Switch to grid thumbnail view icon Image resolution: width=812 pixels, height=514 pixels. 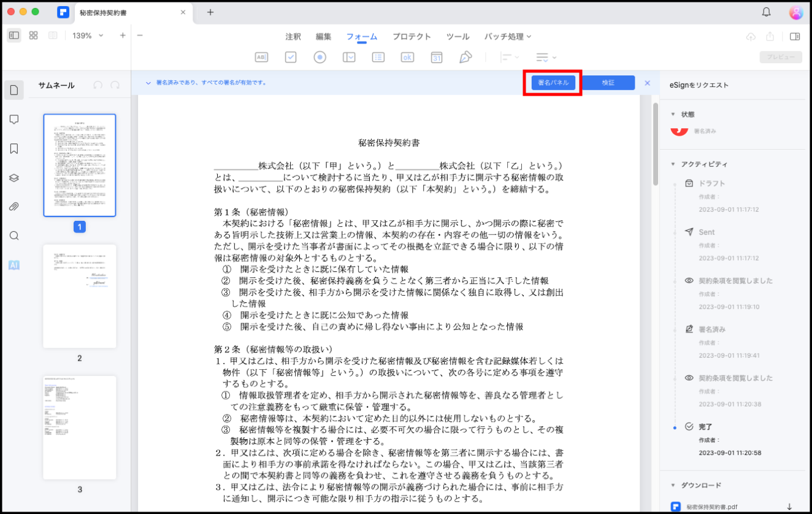point(34,36)
